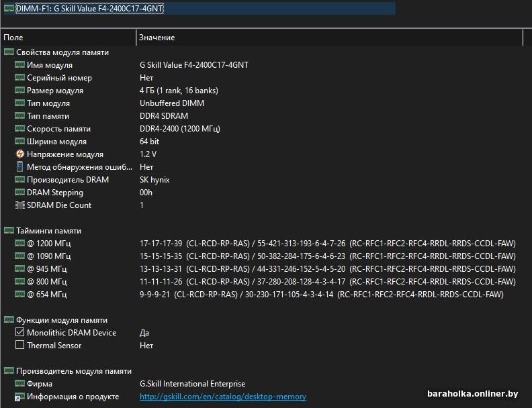Click the icon next to Свойства модуля памяти
Viewport: 532px width, 408px height.
tap(9, 52)
